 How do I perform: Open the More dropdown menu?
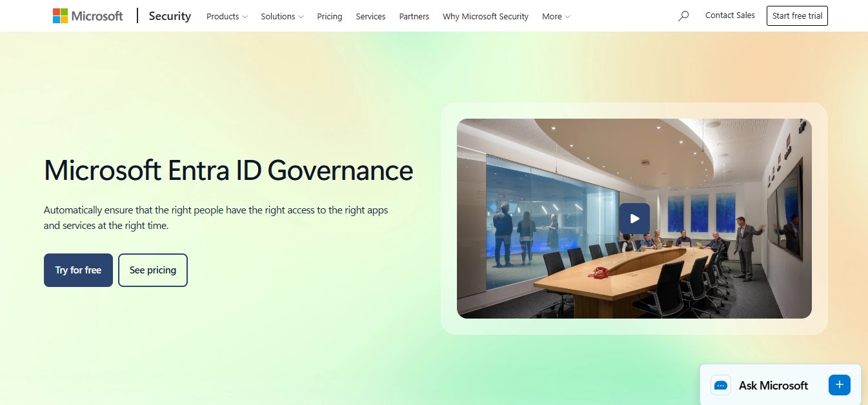(x=556, y=16)
